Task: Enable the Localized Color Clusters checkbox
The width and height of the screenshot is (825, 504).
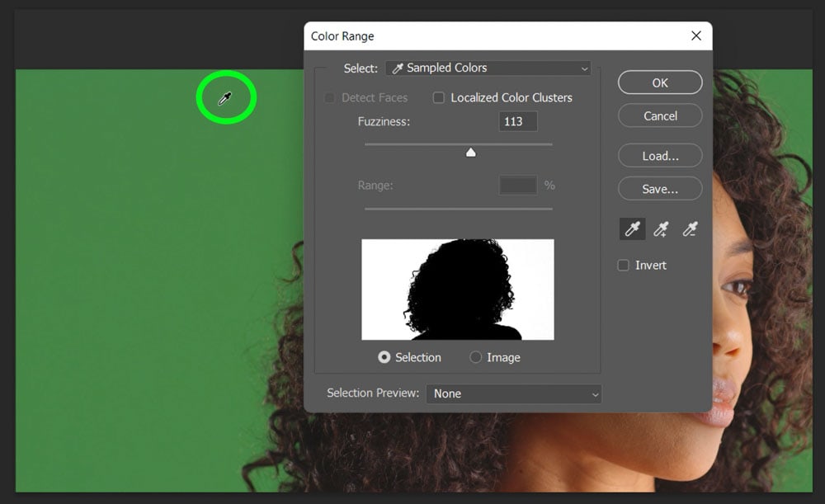Action: coord(438,98)
